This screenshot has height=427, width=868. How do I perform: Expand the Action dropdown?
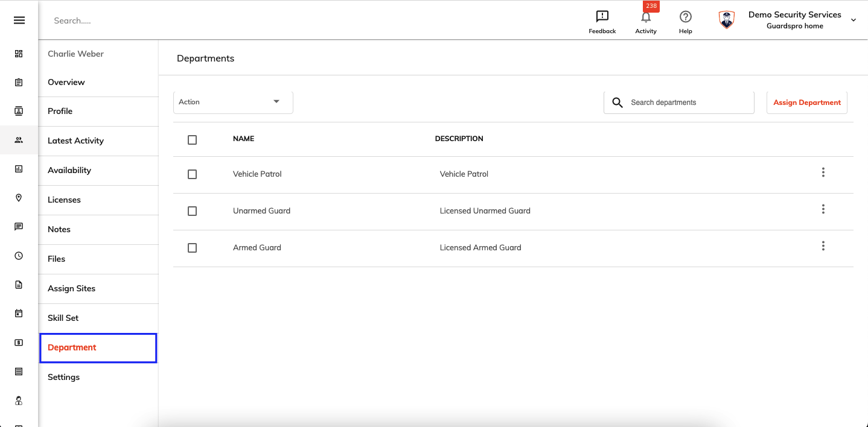tap(233, 102)
